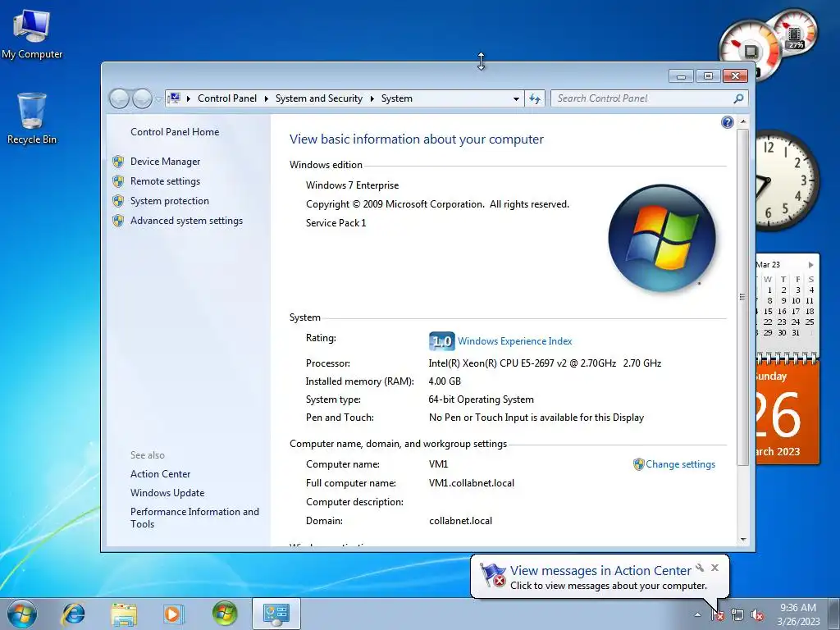Open System protection link
This screenshot has width=840, height=630.
coord(169,201)
